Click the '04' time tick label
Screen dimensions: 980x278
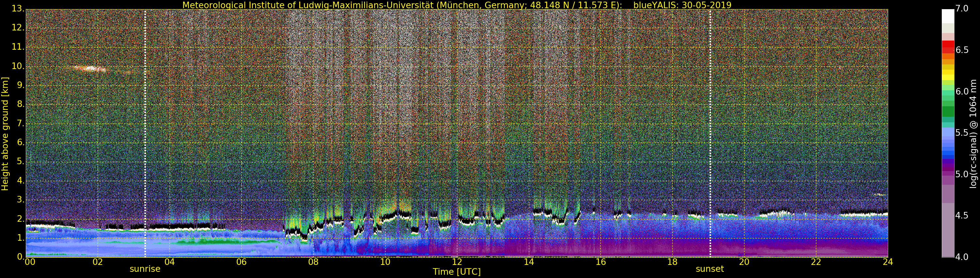click(170, 262)
